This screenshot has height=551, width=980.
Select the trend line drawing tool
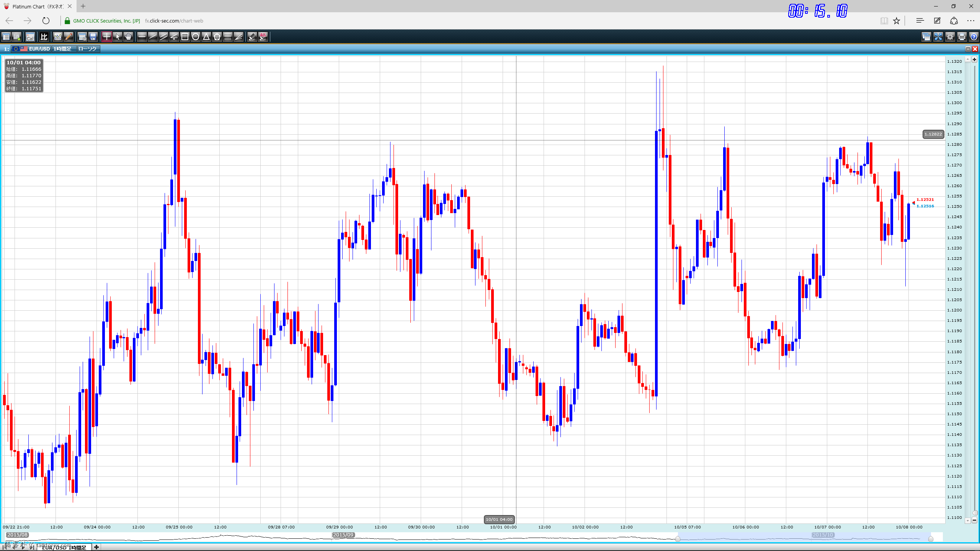pos(153,37)
